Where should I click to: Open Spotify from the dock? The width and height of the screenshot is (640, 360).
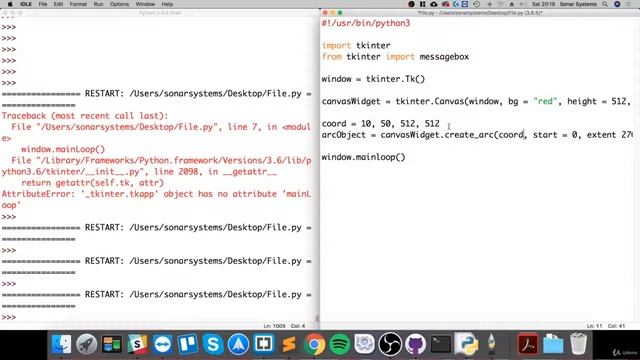(x=340, y=344)
